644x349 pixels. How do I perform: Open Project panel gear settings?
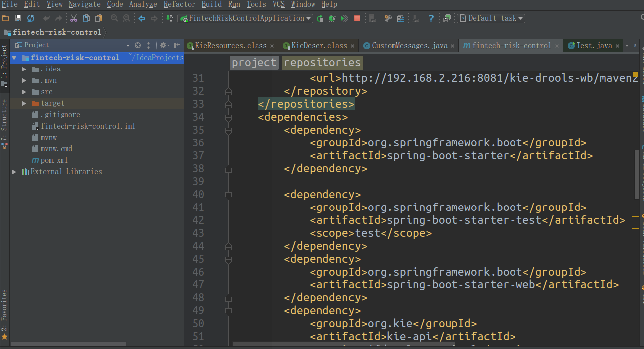pyautogui.click(x=164, y=45)
